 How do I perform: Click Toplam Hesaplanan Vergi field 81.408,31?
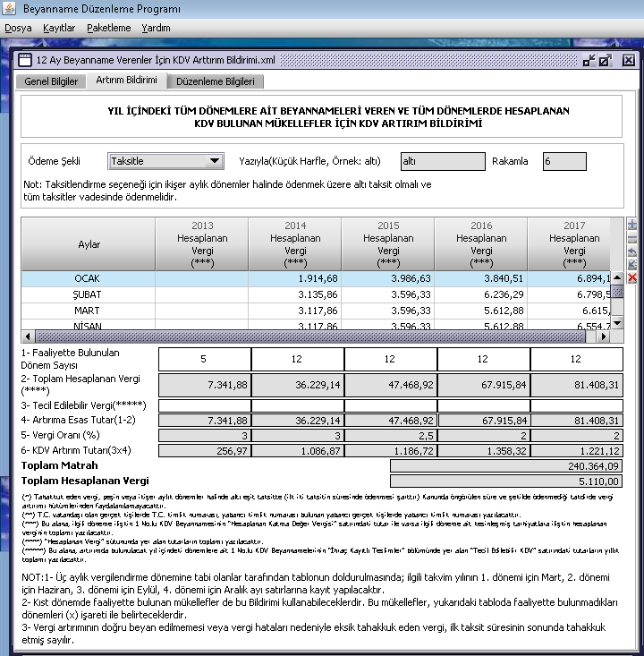point(577,385)
